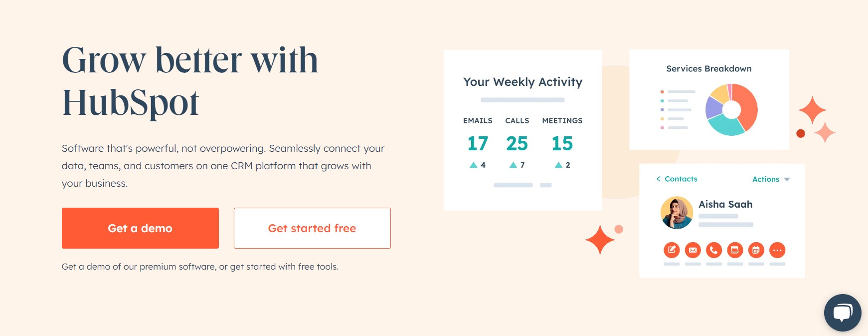Image resolution: width=868 pixels, height=336 pixels.
Task: Toggle the meetings increase indicator arrow
Action: click(558, 165)
